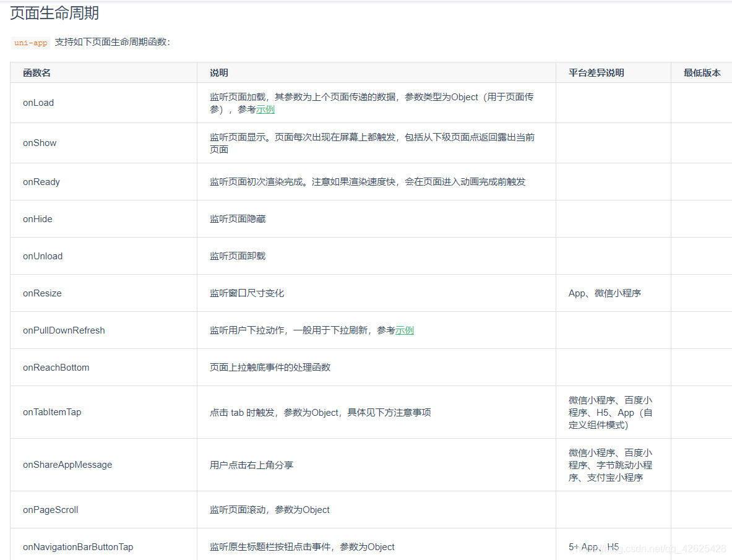
Task: Open the 示例 link in onPullDownRefresh row
Action: pos(404,330)
